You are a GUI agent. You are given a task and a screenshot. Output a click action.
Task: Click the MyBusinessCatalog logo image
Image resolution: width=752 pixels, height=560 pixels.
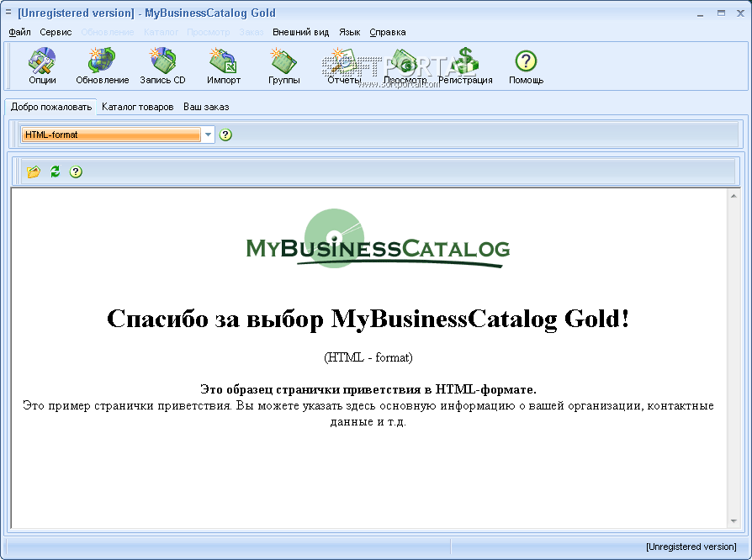click(x=378, y=239)
